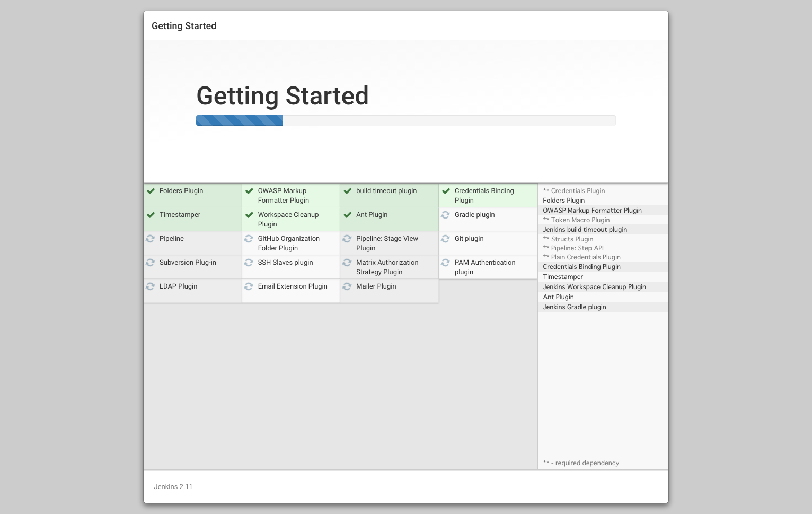Click 'Timestamper' in the install log

tap(563, 277)
